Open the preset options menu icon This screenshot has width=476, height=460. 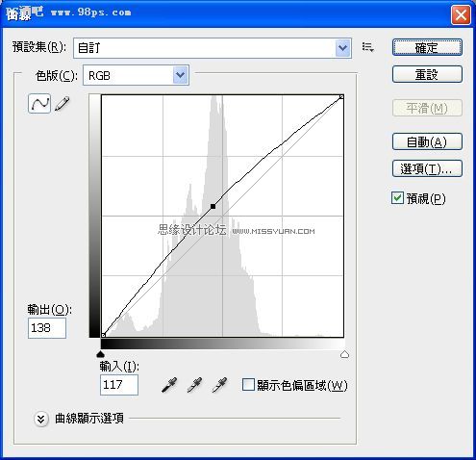pos(367,47)
